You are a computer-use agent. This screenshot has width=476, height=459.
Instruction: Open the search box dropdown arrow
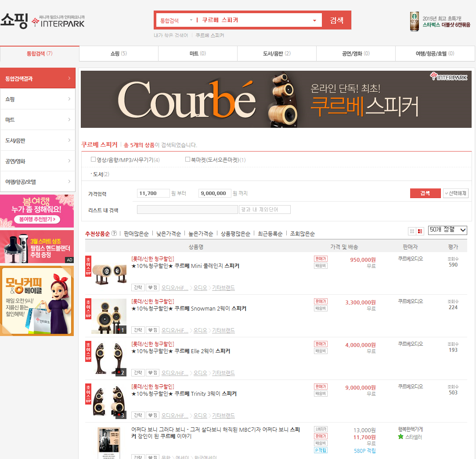314,20
